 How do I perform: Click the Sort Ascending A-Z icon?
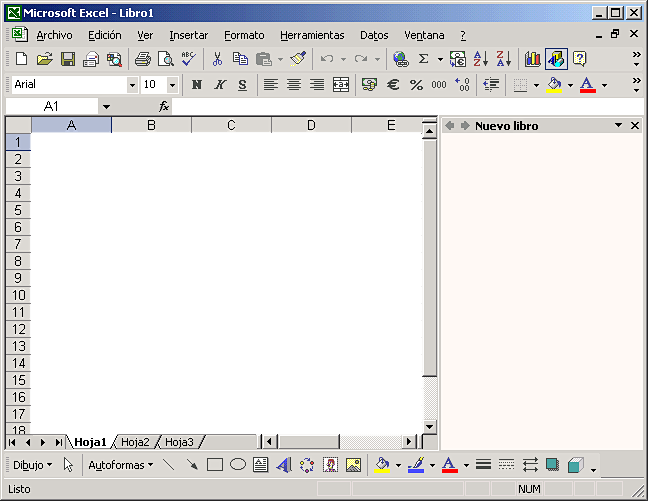pos(480,59)
